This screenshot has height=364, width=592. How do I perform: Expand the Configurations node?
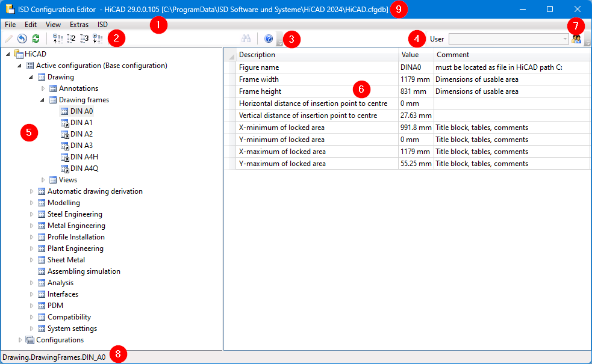pos(20,340)
